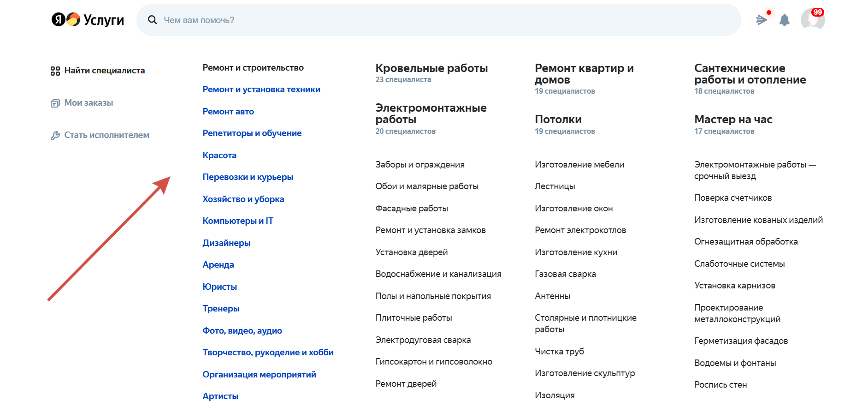Click the grid icon beside Найти специалиста

pos(55,71)
